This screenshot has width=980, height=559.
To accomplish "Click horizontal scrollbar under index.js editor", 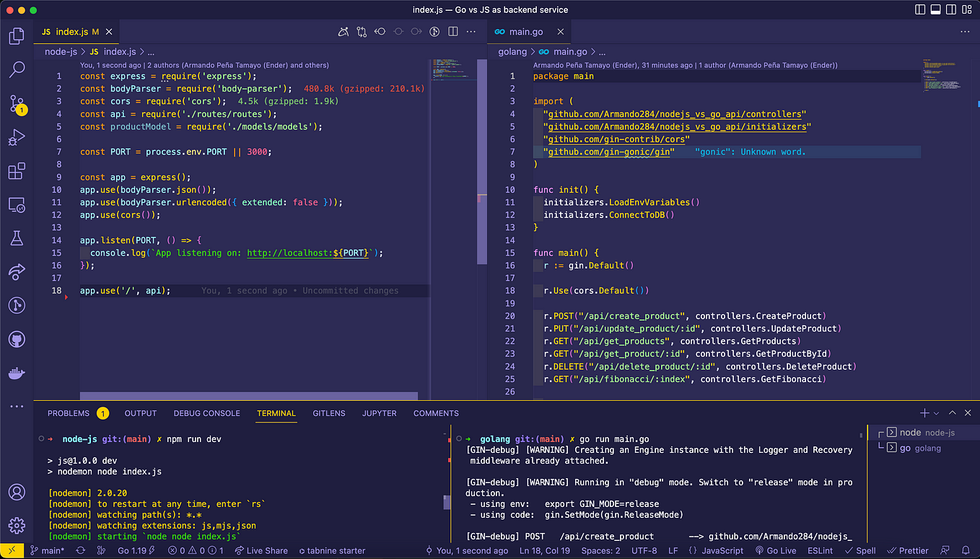I will 248,396.
